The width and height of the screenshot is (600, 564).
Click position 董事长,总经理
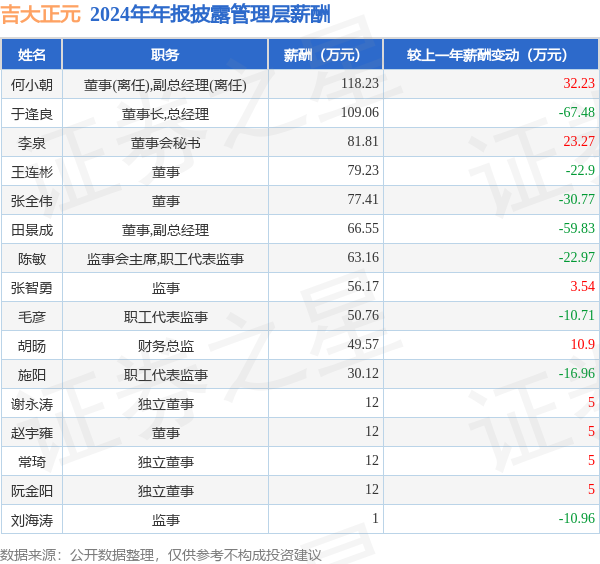(x=165, y=114)
